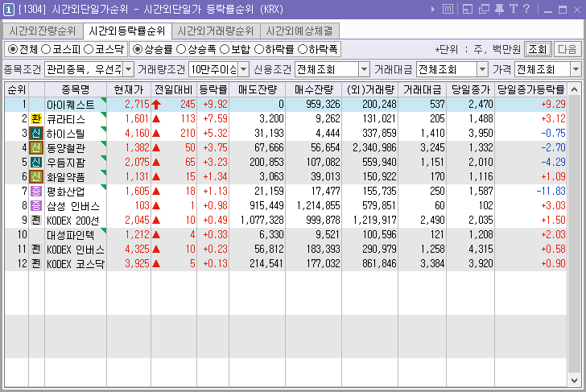Select the 하이스틸 stock name
The height and width of the screenshot is (392, 586).
66,134
